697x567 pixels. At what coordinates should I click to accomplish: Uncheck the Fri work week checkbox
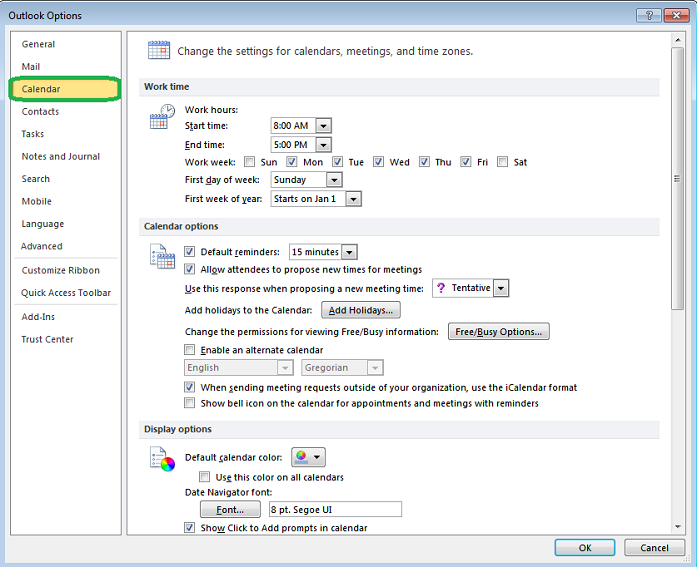[465, 162]
